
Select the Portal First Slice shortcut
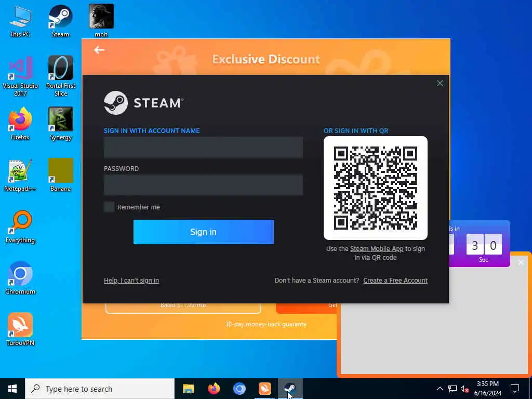pyautogui.click(x=61, y=76)
